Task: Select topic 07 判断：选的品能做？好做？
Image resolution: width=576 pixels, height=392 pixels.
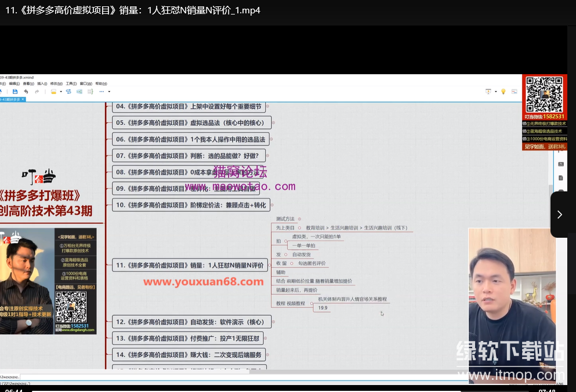Action: point(189,156)
